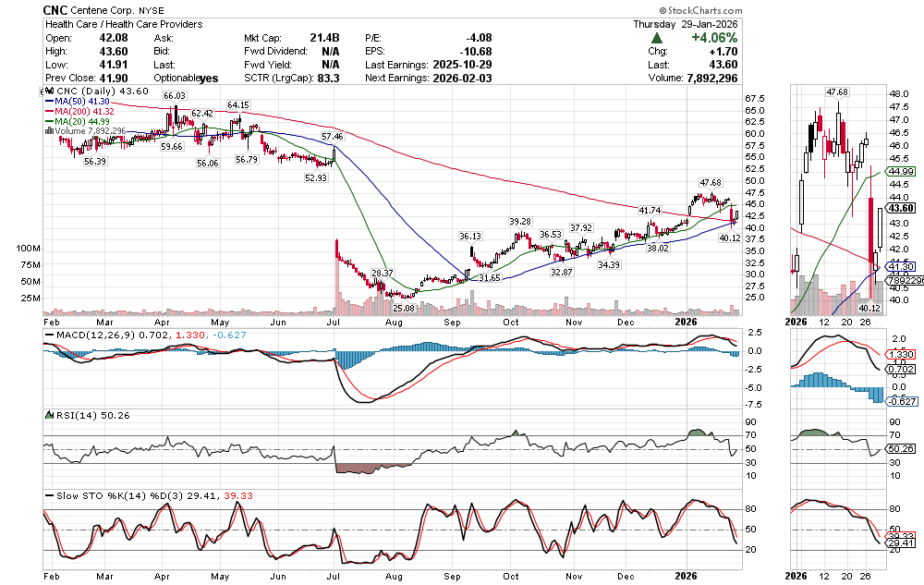Click the candlestick icon beside CNC (Daily)
The width and height of the screenshot is (924, 585).
point(50,91)
